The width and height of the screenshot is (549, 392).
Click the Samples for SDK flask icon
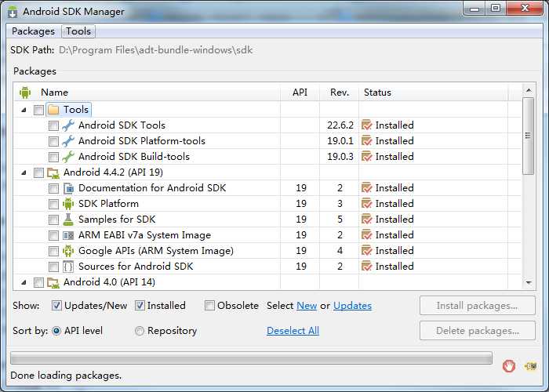click(68, 220)
